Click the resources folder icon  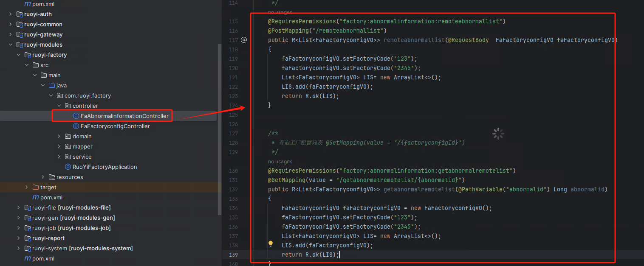pyautogui.click(x=52, y=177)
